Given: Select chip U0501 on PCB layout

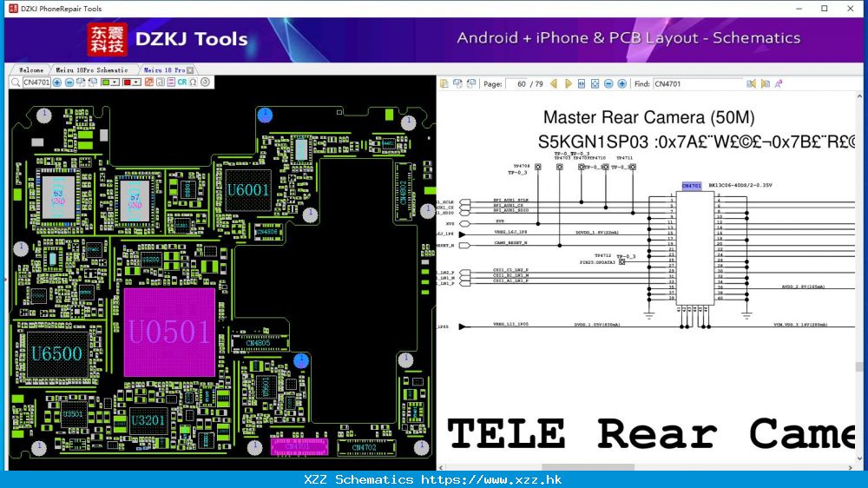Looking at the screenshot, I should point(169,332).
